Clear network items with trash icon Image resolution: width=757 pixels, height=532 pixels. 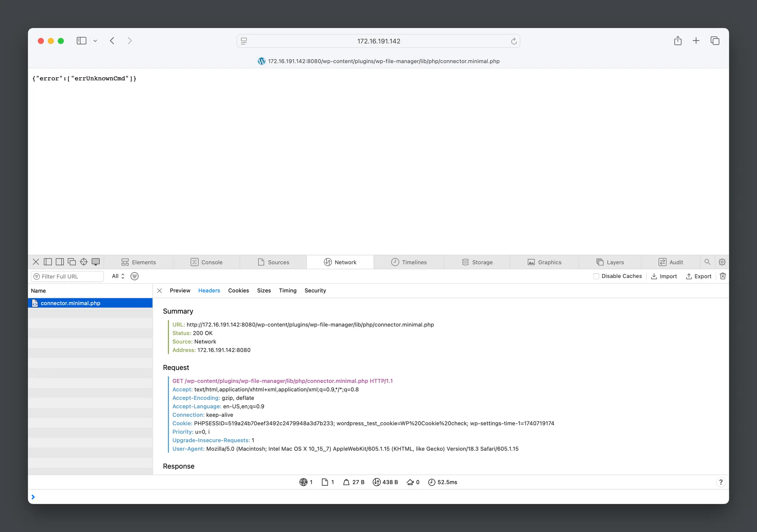point(723,276)
